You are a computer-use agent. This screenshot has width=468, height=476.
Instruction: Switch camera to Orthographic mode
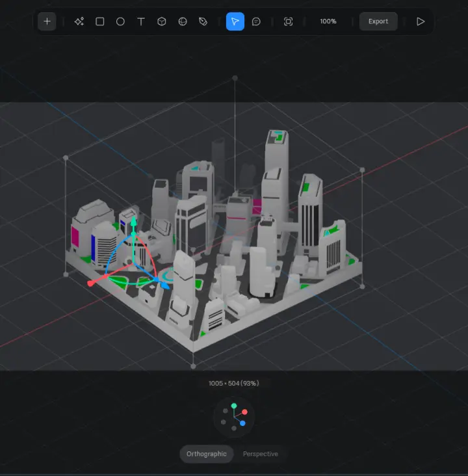coord(207,454)
